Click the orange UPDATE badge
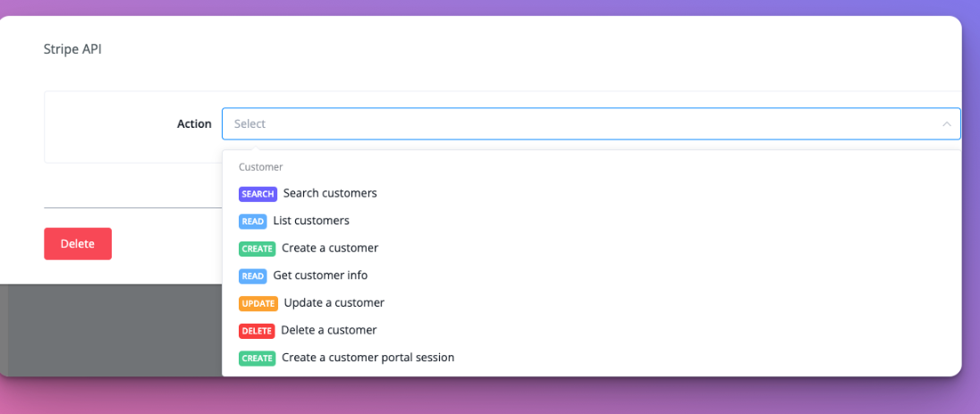This screenshot has width=980, height=414. click(x=258, y=304)
